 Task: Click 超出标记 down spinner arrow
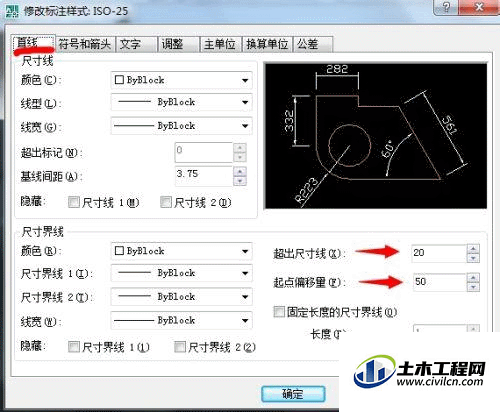pyautogui.click(x=240, y=157)
